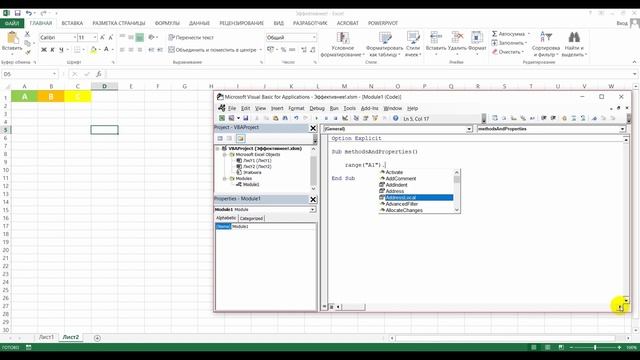The height and width of the screenshot is (360, 640).
Task: Open the Объединить и поместить в центре dropdown arrow
Action: (x=260, y=50)
